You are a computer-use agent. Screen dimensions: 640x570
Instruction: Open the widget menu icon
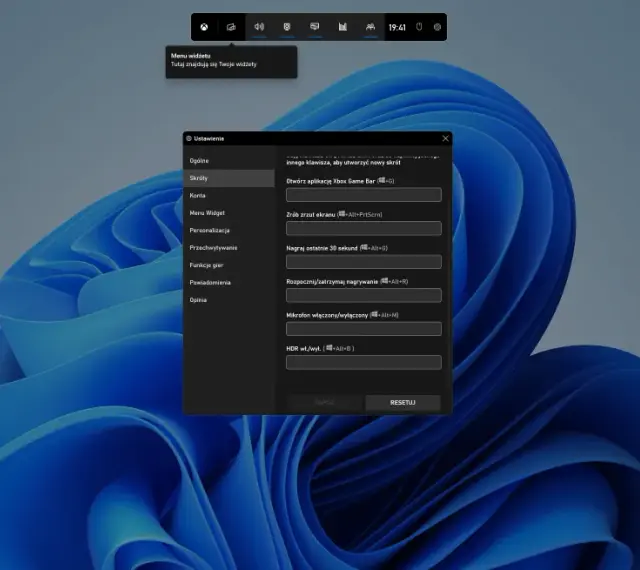tap(231, 27)
